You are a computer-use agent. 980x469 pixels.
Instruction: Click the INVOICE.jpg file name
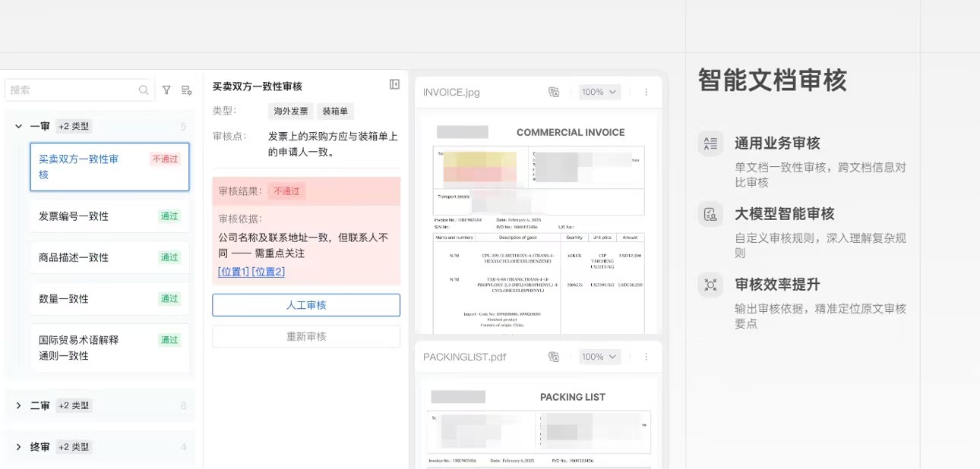click(x=451, y=92)
